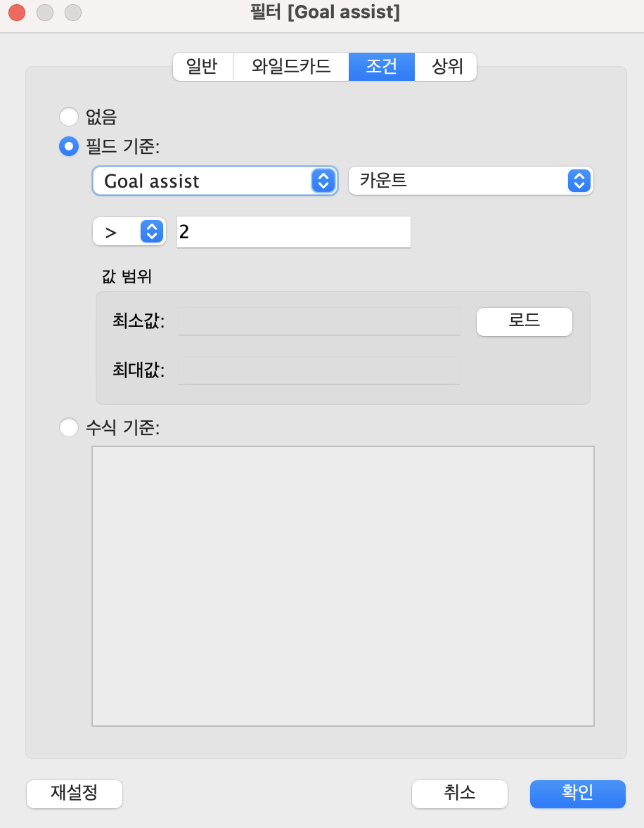Click the 로드 button

pyautogui.click(x=524, y=321)
